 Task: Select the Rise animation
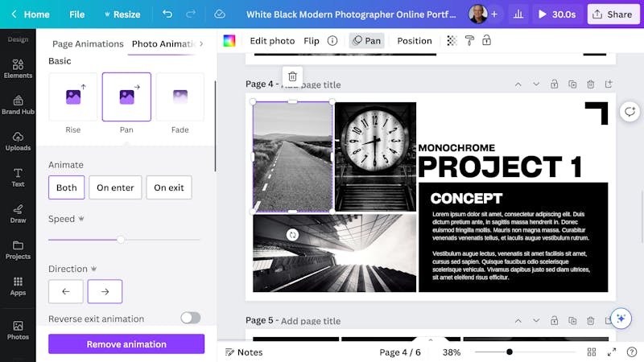click(x=73, y=97)
